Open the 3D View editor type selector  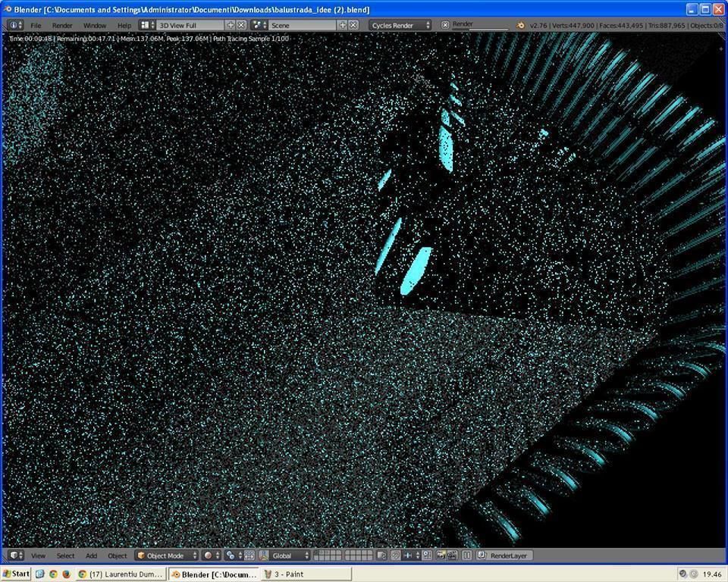click(x=16, y=555)
